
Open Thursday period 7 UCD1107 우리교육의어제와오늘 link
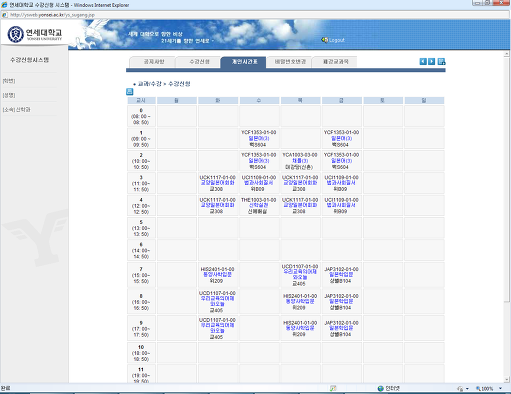pyautogui.click(x=300, y=275)
